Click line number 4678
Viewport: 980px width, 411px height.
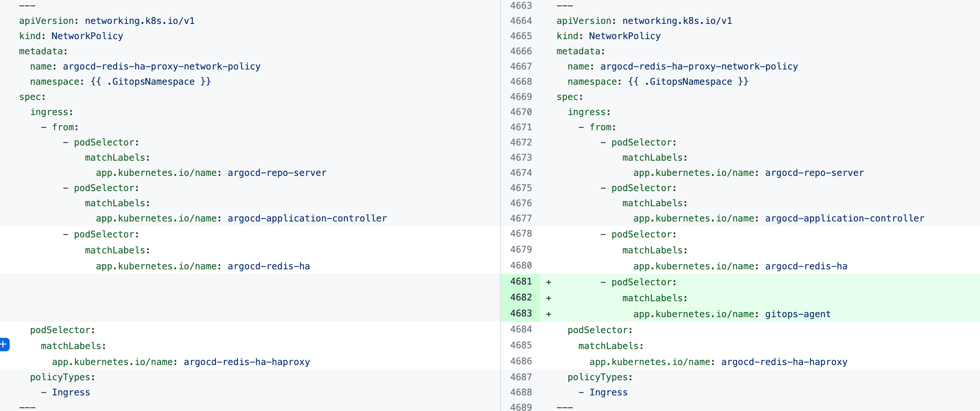(x=521, y=234)
